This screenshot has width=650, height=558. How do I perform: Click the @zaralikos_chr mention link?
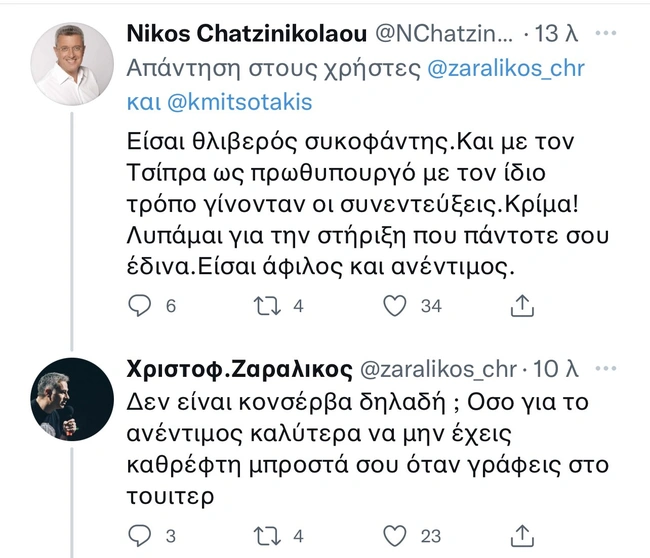pos(507,69)
